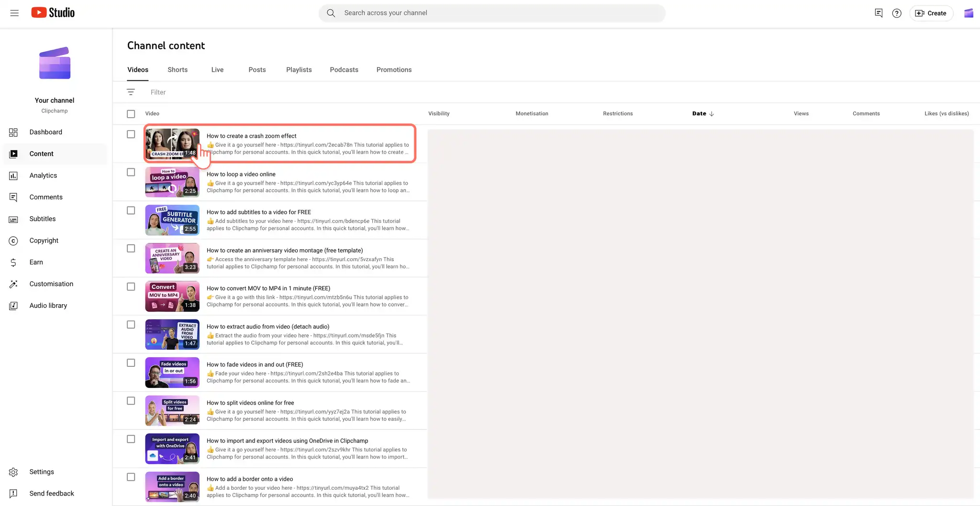The image size is (980, 506).
Task: Switch to the Promotions tab
Action: pos(394,70)
